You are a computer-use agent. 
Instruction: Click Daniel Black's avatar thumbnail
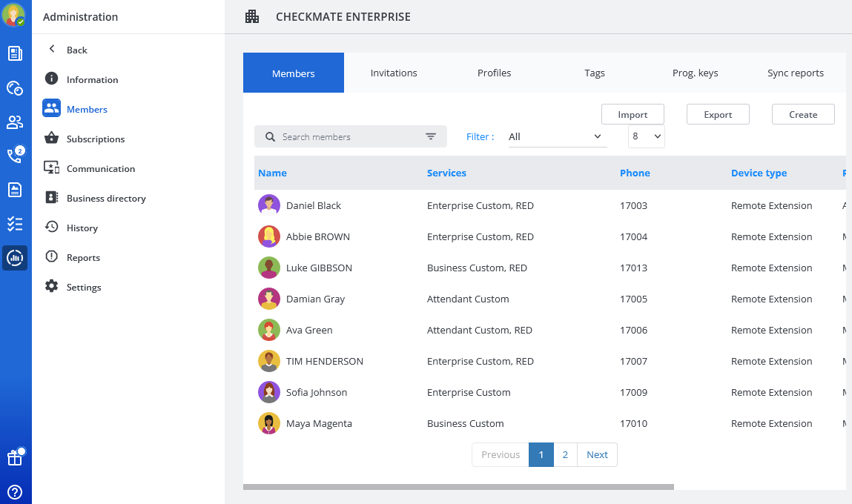coord(268,205)
